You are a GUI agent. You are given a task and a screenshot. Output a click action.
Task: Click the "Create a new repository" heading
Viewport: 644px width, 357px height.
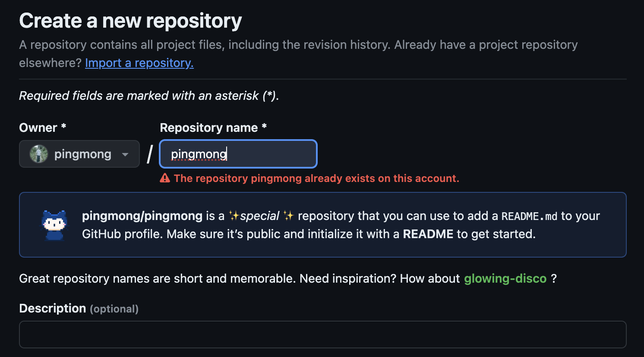(130, 21)
